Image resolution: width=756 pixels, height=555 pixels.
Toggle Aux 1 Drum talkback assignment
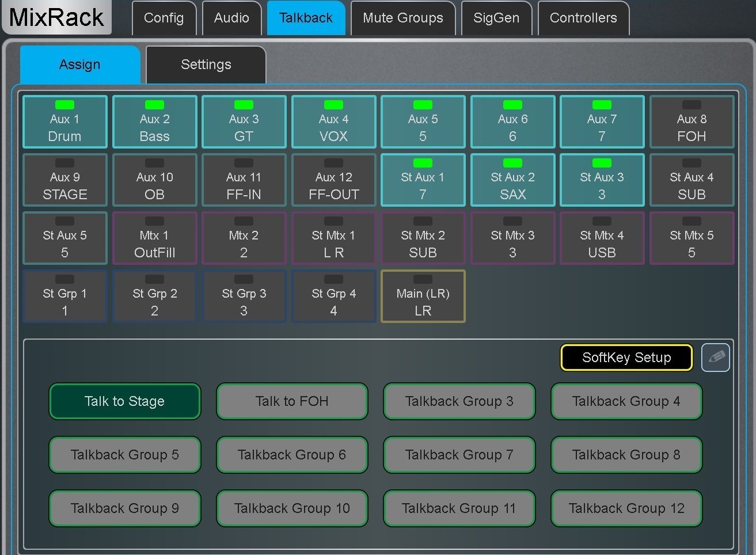[x=64, y=122]
